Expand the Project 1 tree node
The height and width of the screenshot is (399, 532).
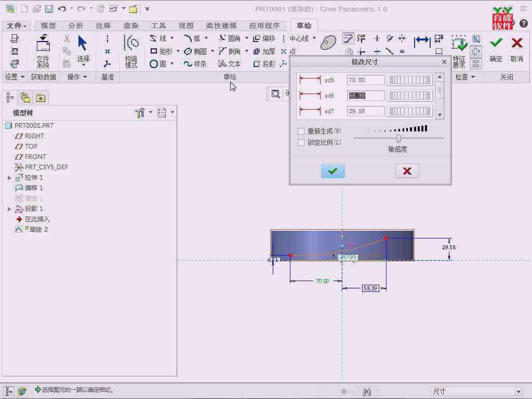coord(9,209)
